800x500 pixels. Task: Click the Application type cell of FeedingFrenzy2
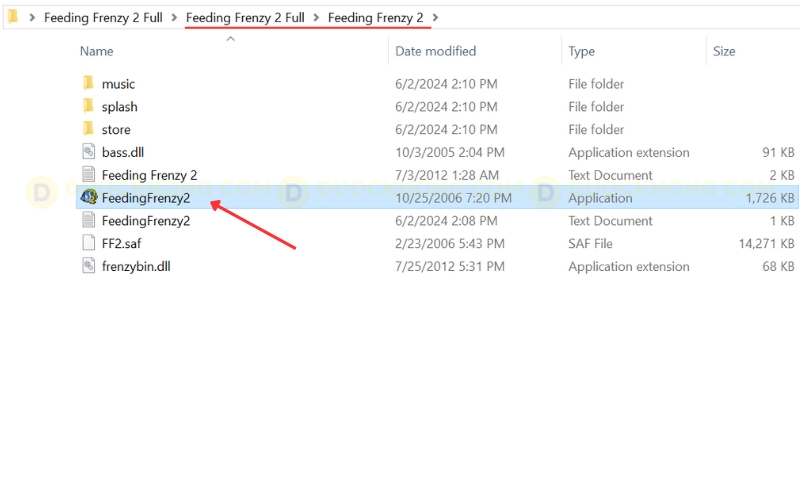(600, 198)
